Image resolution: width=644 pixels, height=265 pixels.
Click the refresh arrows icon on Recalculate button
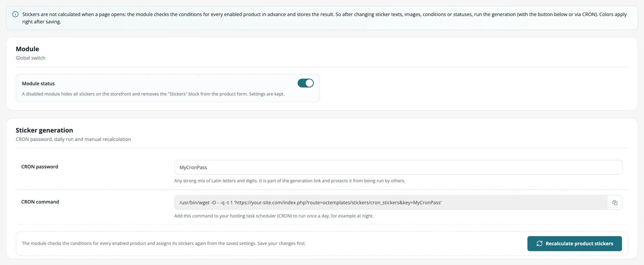tap(539, 244)
